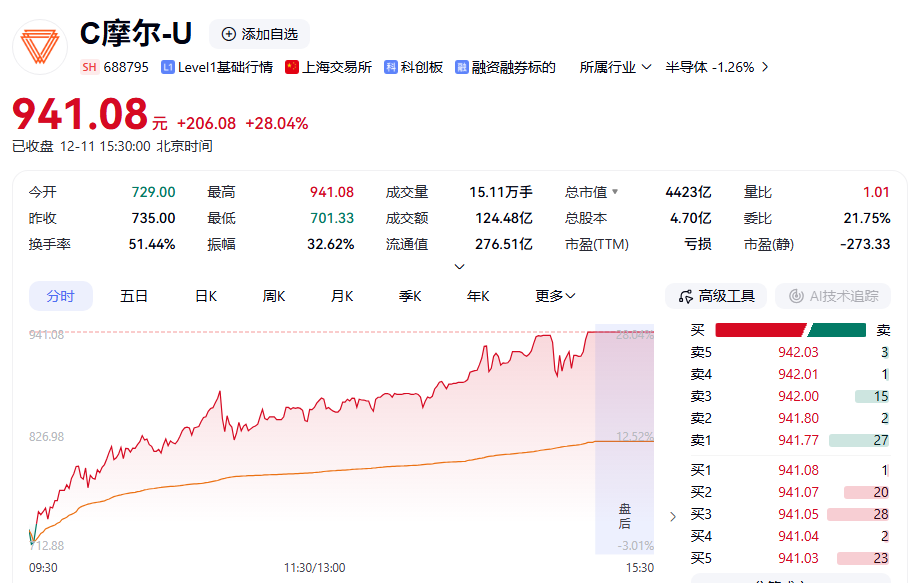Show the 月K candlestick chart
The height and width of the screenshot is (583, 915).
(342, 296)
